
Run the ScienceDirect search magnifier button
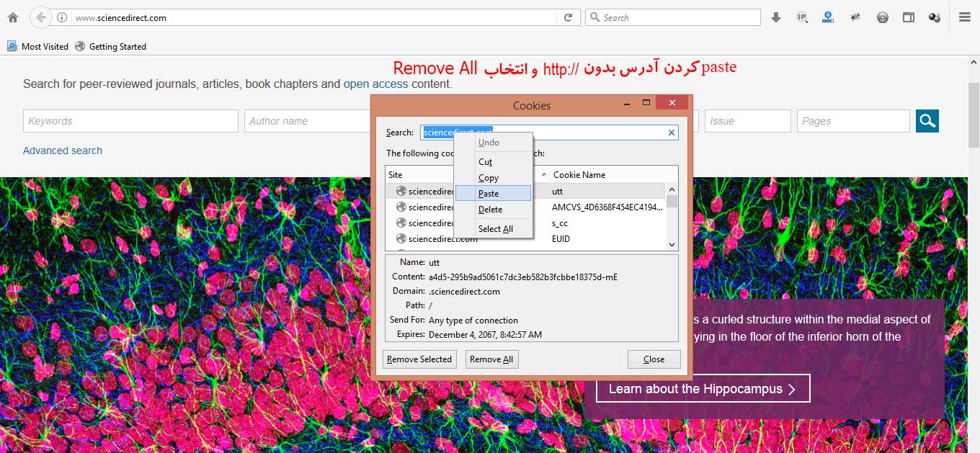(927, 121)
